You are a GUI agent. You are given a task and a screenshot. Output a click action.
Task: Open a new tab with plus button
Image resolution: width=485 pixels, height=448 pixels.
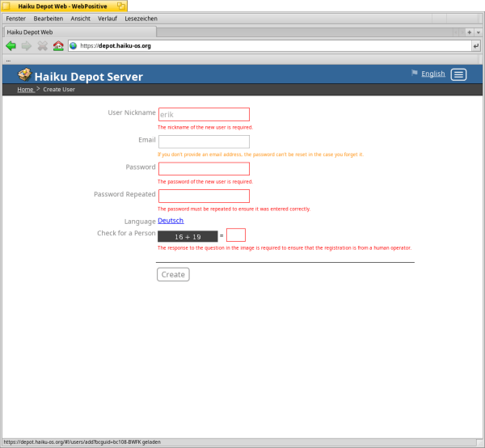(x=470, y=32)
